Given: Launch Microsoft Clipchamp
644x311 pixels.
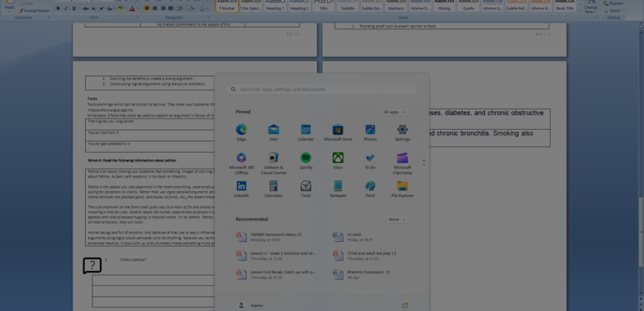Looking at the screenshot, I should click(403, 164).
